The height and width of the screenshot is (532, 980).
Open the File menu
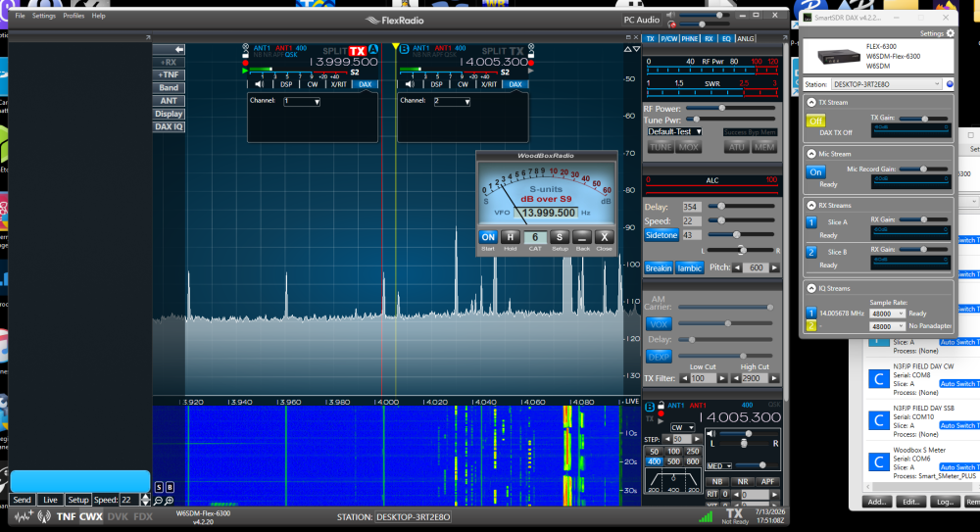(x=20, y=16)
